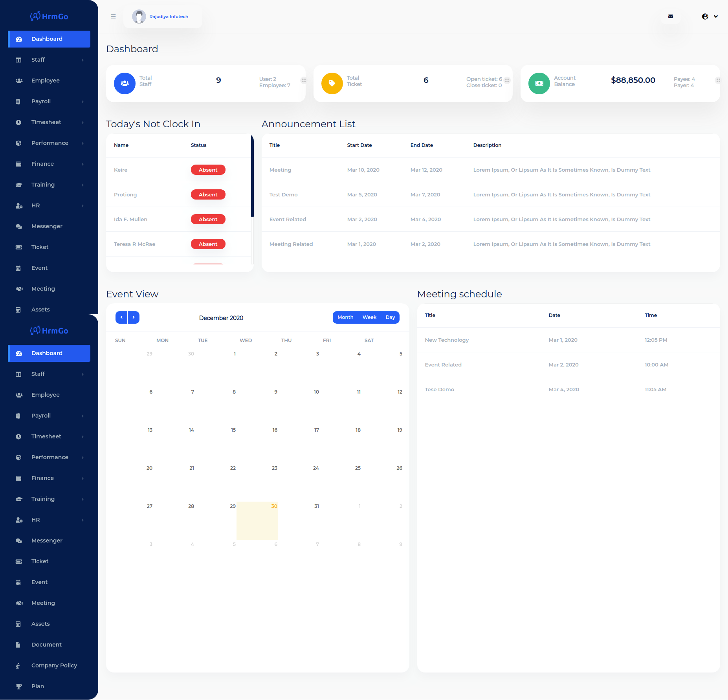728x700 pixels.
Task: Open the mail/envelope icon in the top bar
Action: point(671,16)
